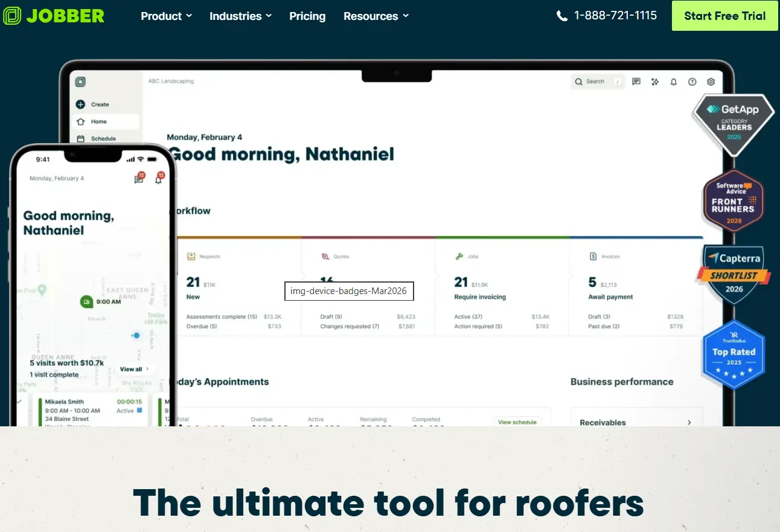This screenshot has width=780, height=532.
Task: Open help using the question mark icon
Action: 692,82
